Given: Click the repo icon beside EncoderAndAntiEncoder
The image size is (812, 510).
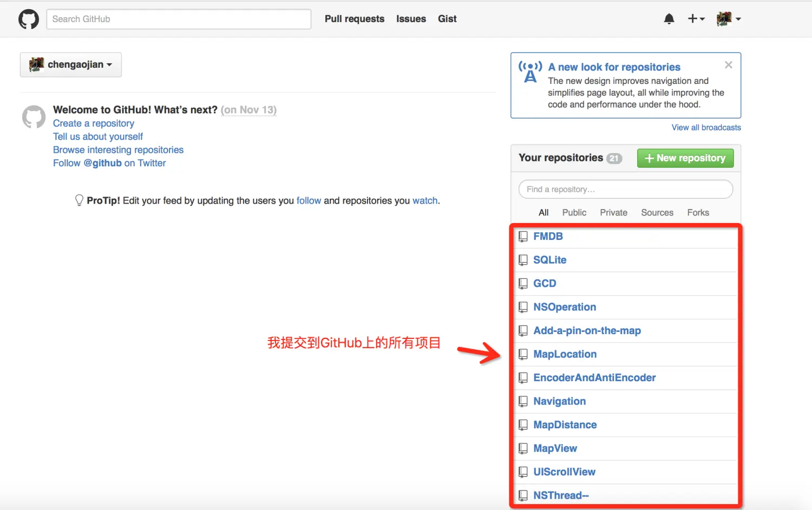Looking at the screenshot, I should [x=523, y=378].
